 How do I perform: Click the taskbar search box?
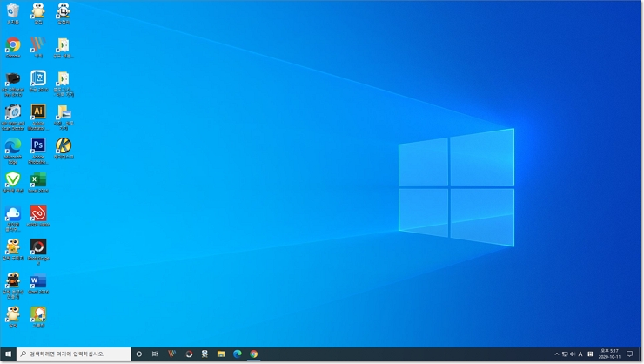(74, 354)
